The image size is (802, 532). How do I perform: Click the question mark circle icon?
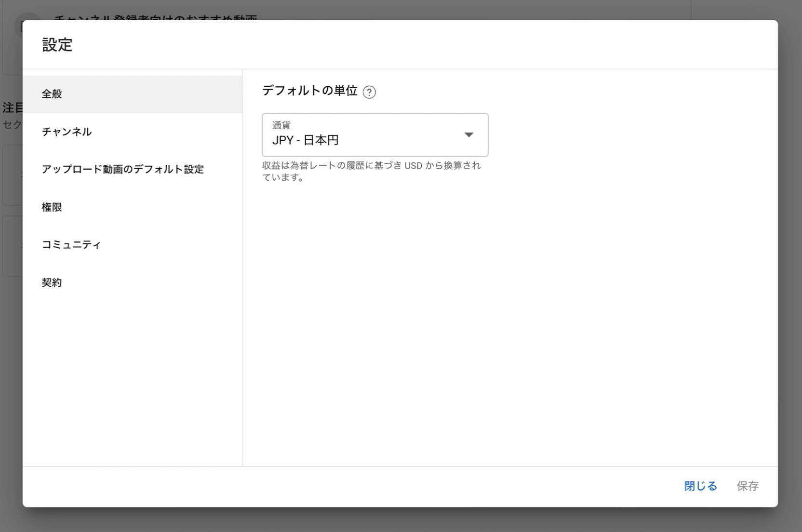370,91
